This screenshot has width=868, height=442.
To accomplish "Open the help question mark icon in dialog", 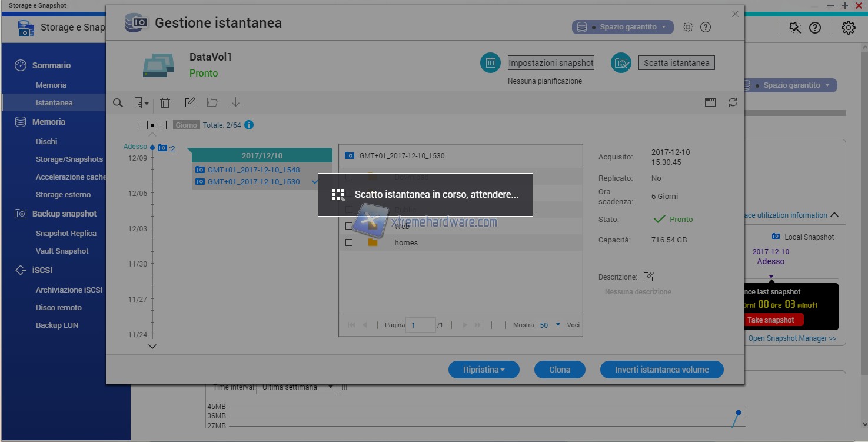I will [706, 27].
